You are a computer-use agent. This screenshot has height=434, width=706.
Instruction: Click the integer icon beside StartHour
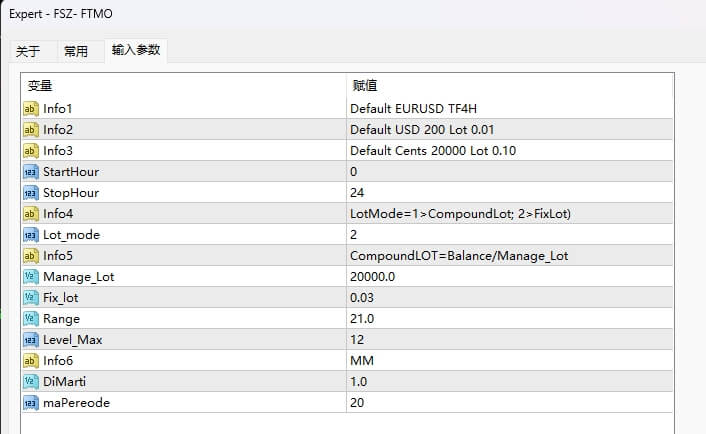click(x=30, y=171)
